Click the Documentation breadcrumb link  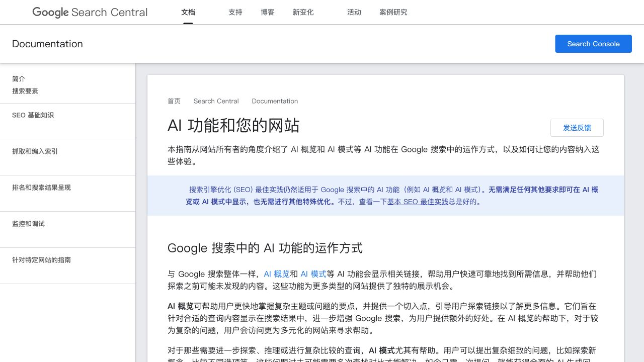coord(275,101)
